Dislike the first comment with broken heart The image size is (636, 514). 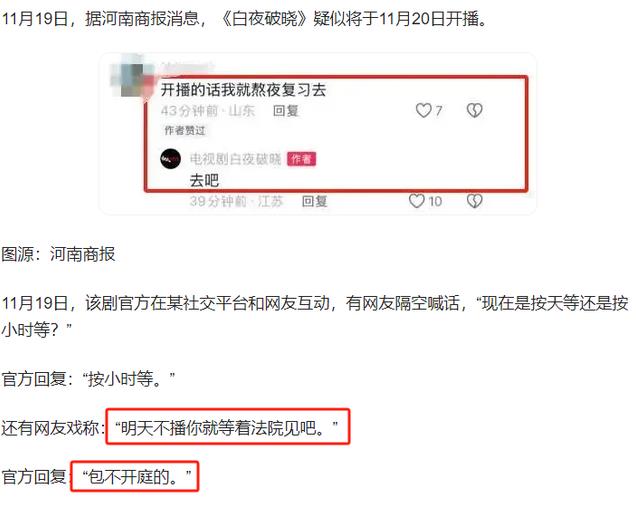click(x=474, y=110)
